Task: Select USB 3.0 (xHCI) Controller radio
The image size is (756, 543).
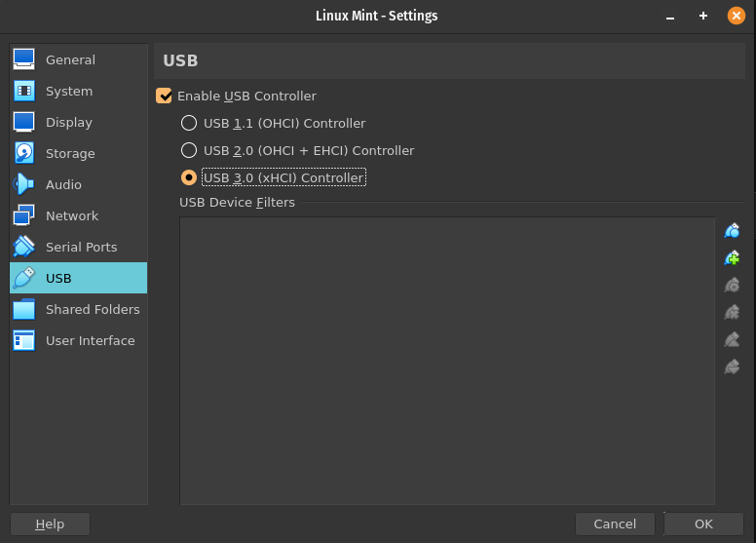Action: [189, 177]
